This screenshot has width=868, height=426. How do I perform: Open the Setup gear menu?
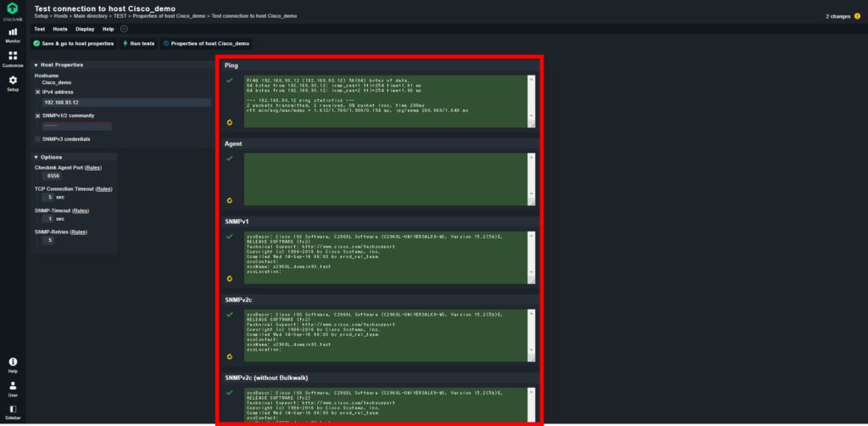coord(13,83)
